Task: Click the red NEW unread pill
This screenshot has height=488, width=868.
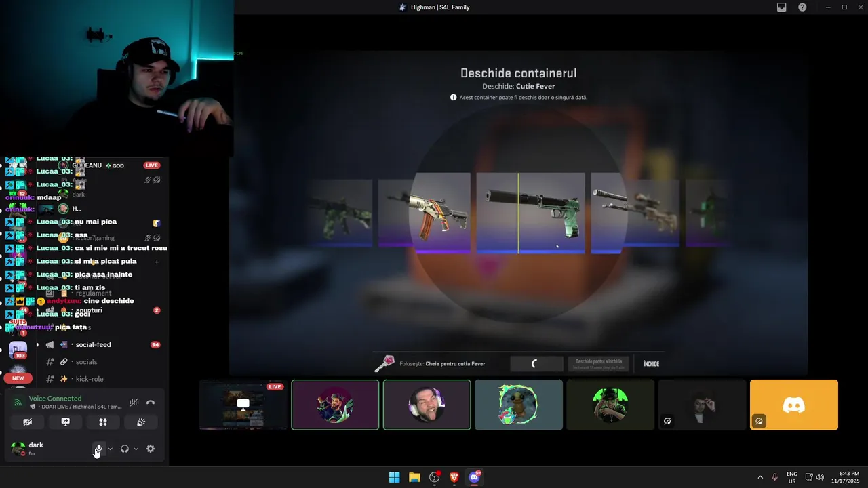Action: (x=18, y=378)
